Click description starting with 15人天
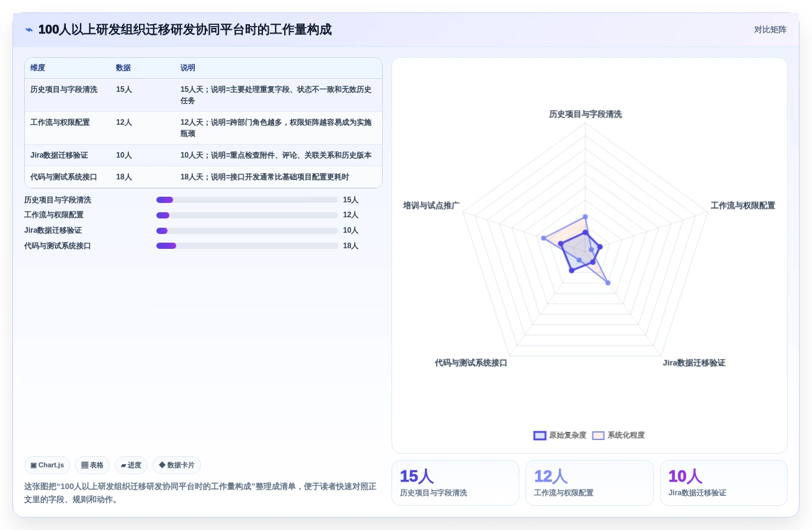Image resolution: width=812 pixels, height=530 pixels. [277, 95]
